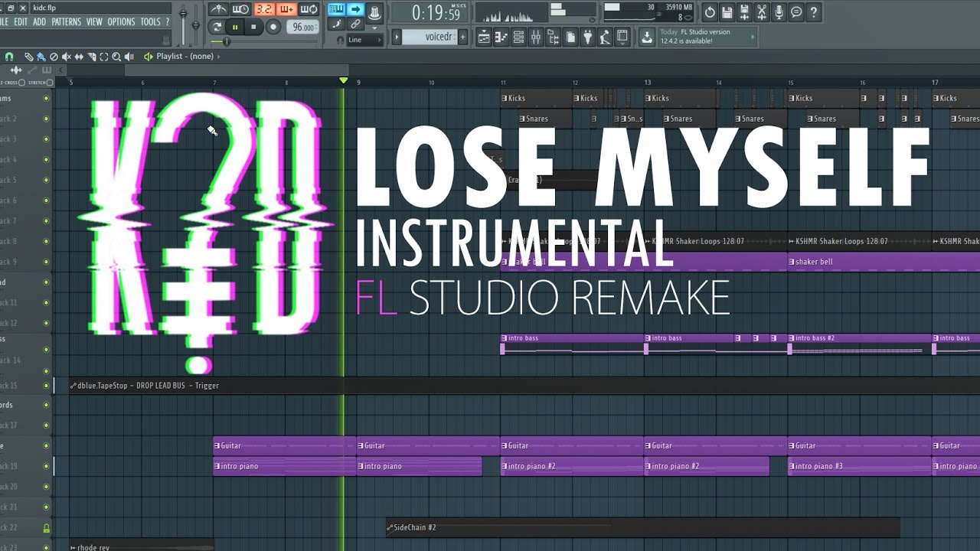Open the TOOLS menu
This screenshot has width=980, height=551.
[x=150, y=22]
